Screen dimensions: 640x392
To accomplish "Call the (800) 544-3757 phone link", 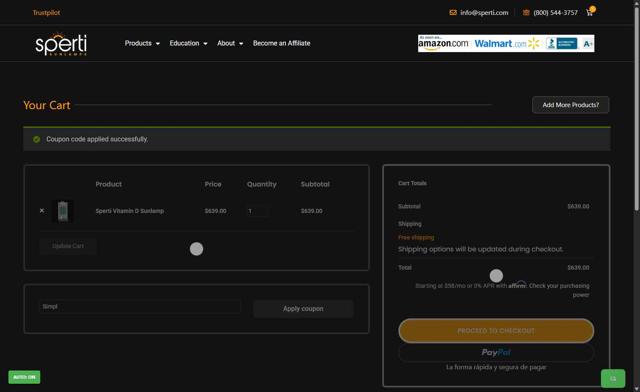I will (555, 13).
